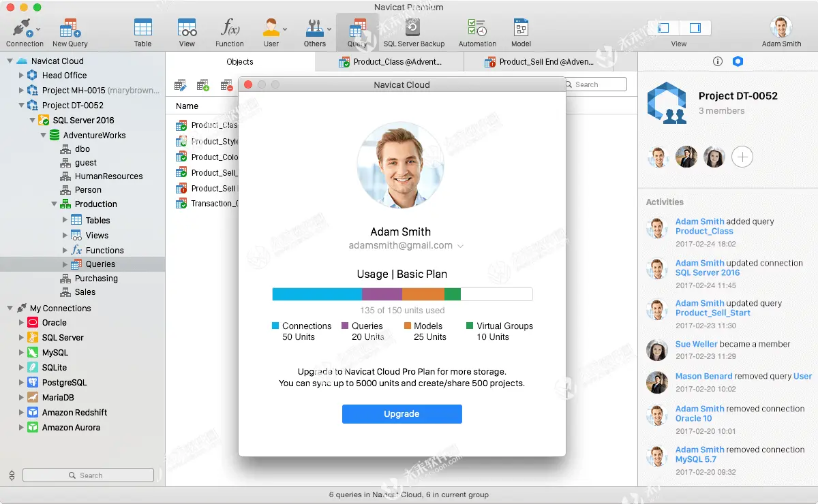Collapse the Project DT-0052 node

point(21,106)
